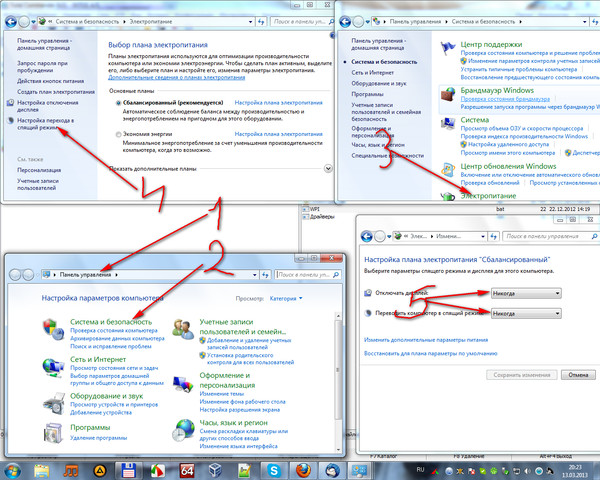Open the Отключать дисплей dropdown
This screenshot has height=480, width=600.
coord(527,294)
